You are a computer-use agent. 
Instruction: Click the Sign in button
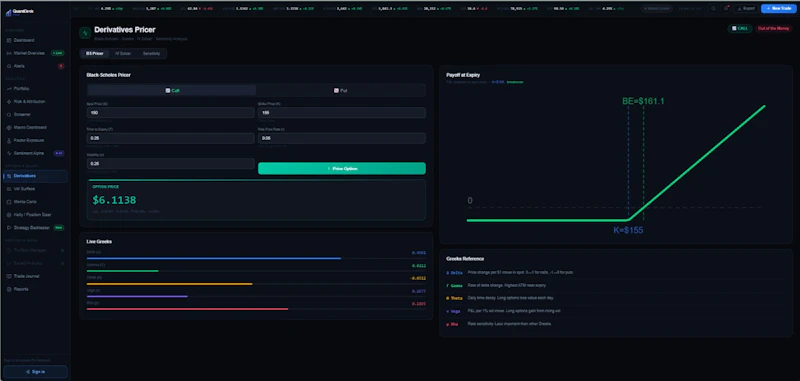click(x=35, y=372)
